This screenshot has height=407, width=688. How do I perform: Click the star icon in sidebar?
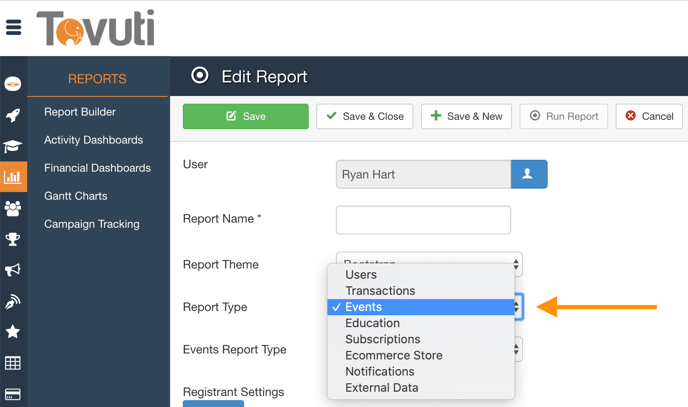coord(13,332)
